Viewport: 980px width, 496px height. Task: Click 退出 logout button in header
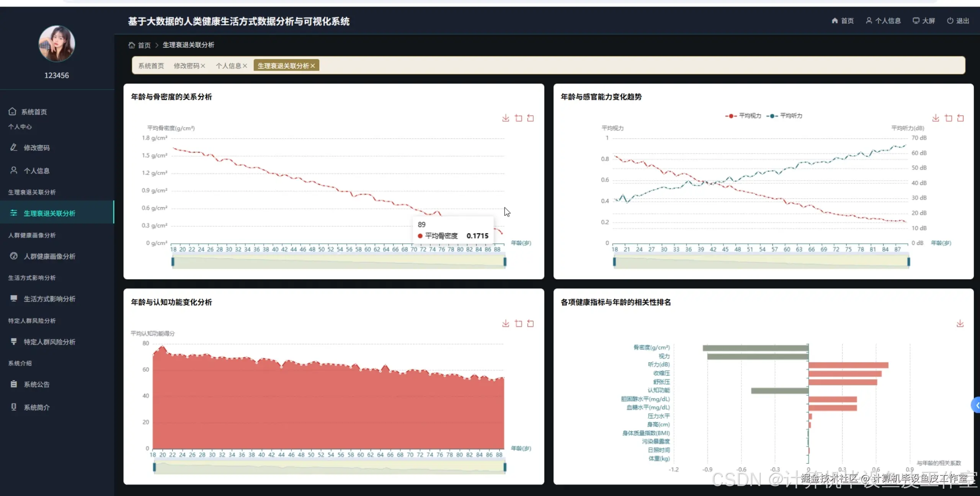[x=958, y=21]
